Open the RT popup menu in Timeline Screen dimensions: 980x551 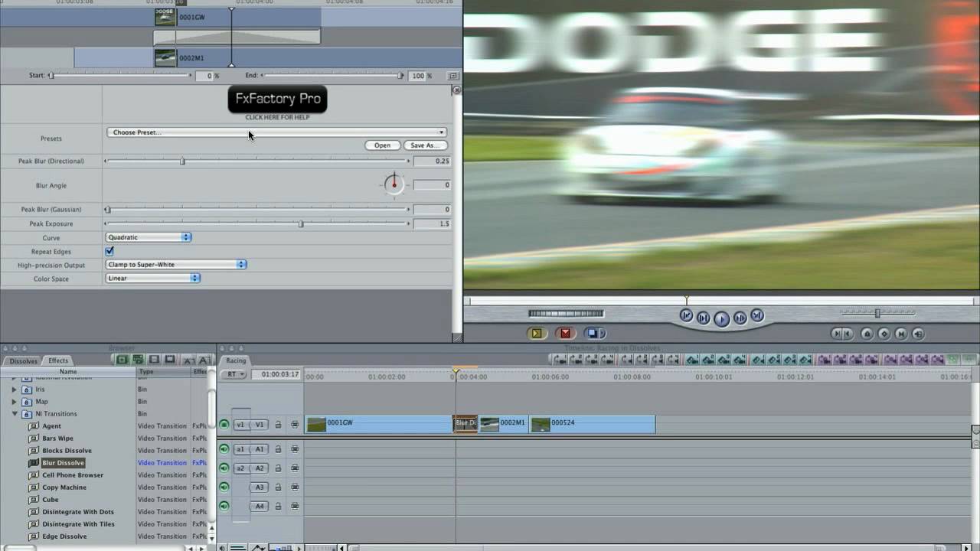point(234,374)
